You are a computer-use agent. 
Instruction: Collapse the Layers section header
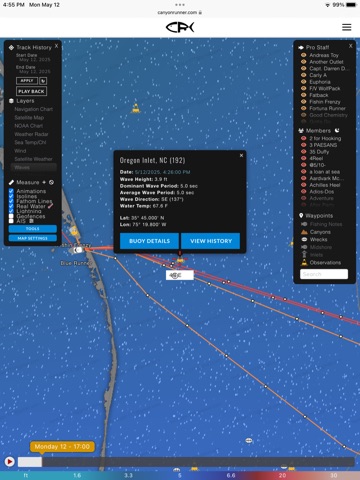click(25, 101)
